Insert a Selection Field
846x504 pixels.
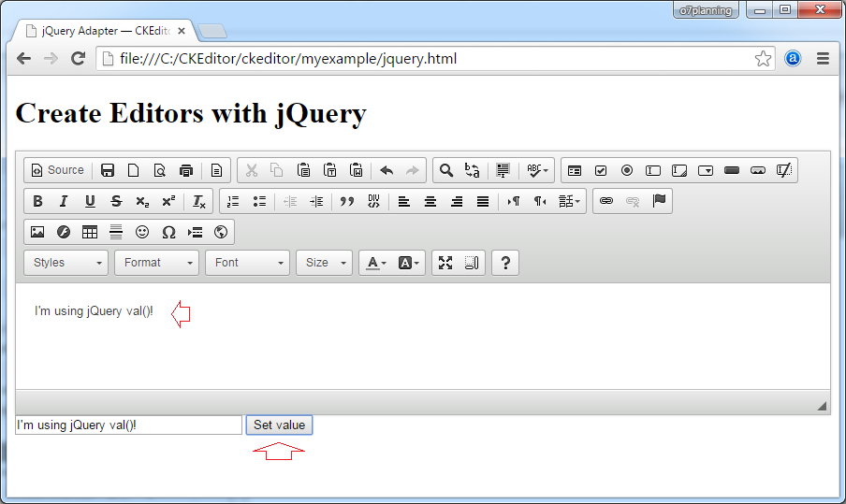coord(706,170)
